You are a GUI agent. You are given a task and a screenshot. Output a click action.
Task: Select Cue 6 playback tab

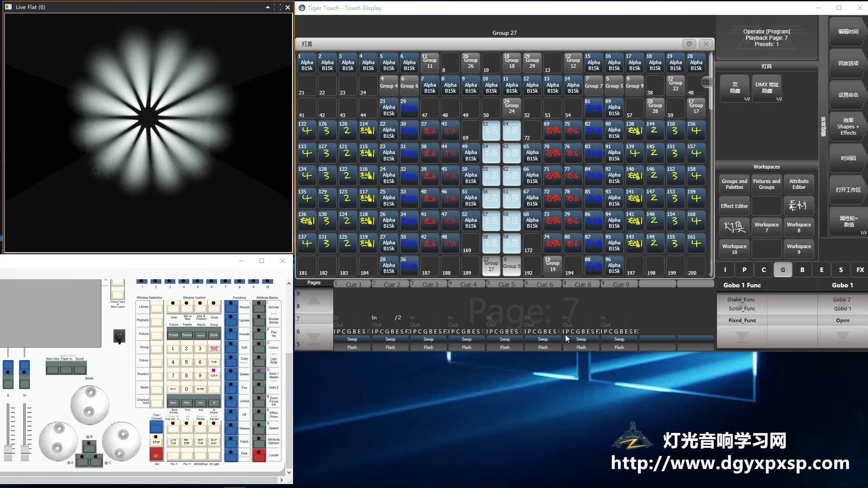coord(544,284)
